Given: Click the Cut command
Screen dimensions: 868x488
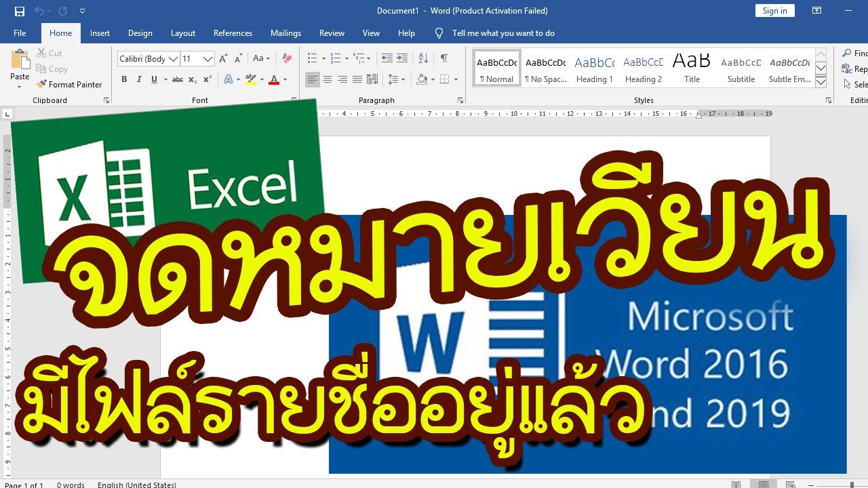Looking at the screenshot, I should click(x=50, y=54).
